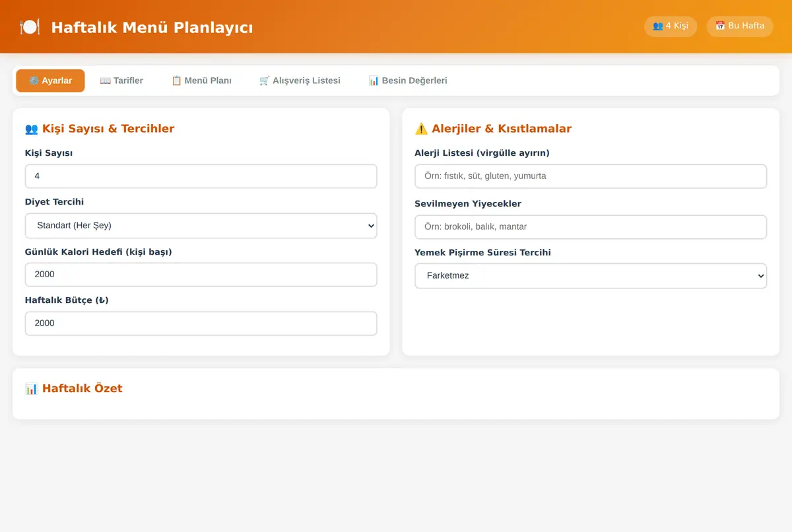This screenshot has height=532, width=792.
Task: Click the Haftalık Bütçe (₺) label
Action: click(67, 300)
